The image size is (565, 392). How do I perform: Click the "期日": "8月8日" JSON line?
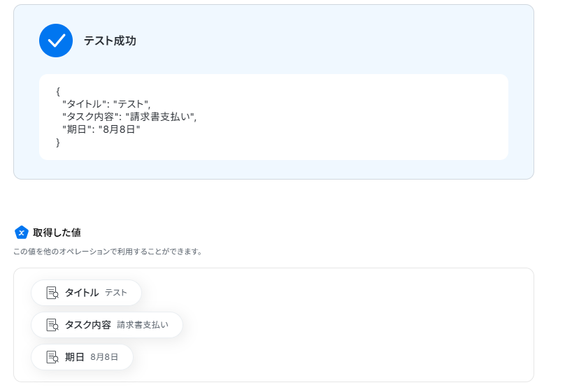click(x=101, y=129)
